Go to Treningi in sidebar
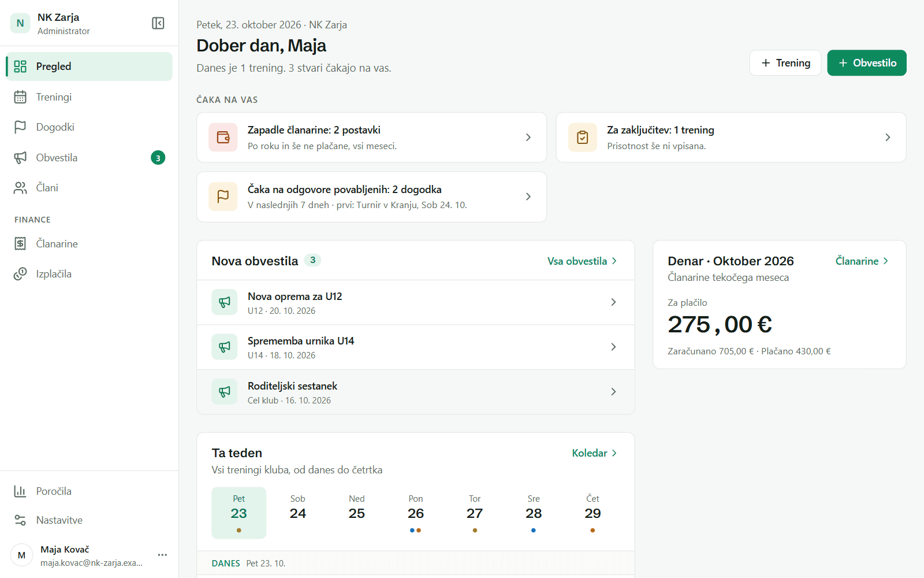924x578 pixels. [89, 97]
